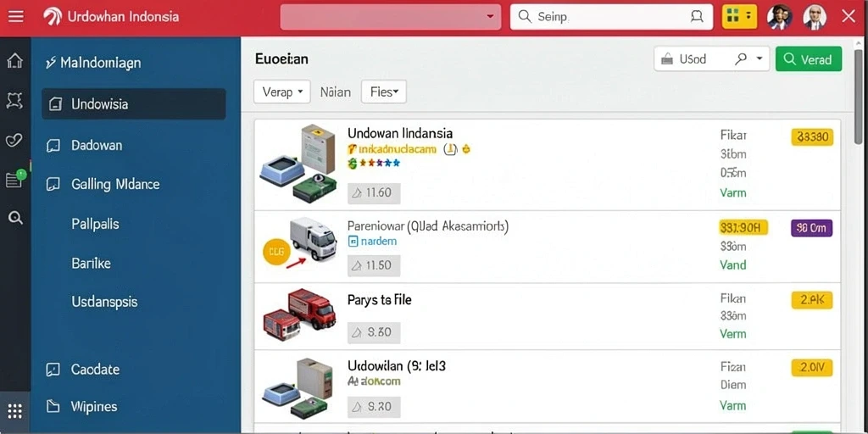The width and height of the screenshot is (868, 434).
Task: Open the first user avatar
Action: click(x=780, y=17)
